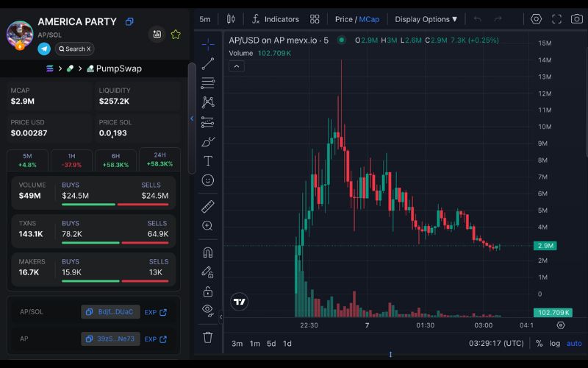Select the 1d date range
Screen dimensions: 588x368
tap(287, 344)
